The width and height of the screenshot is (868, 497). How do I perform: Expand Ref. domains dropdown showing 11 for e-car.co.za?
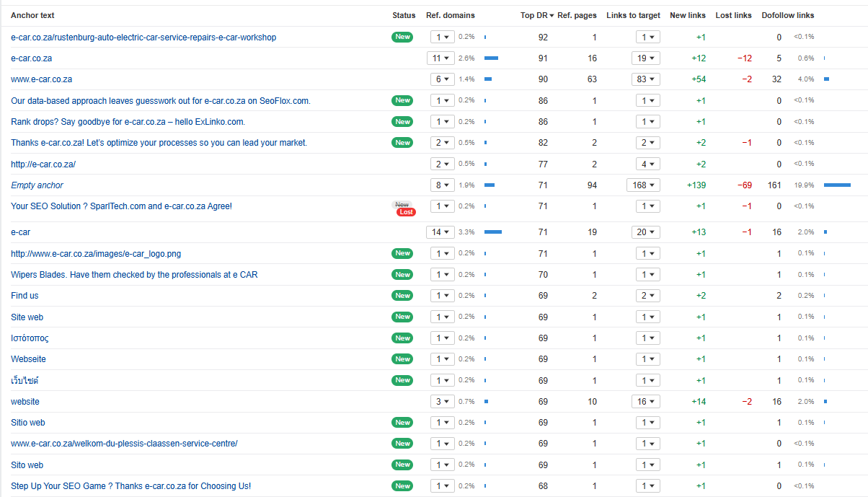coord(440,58)
